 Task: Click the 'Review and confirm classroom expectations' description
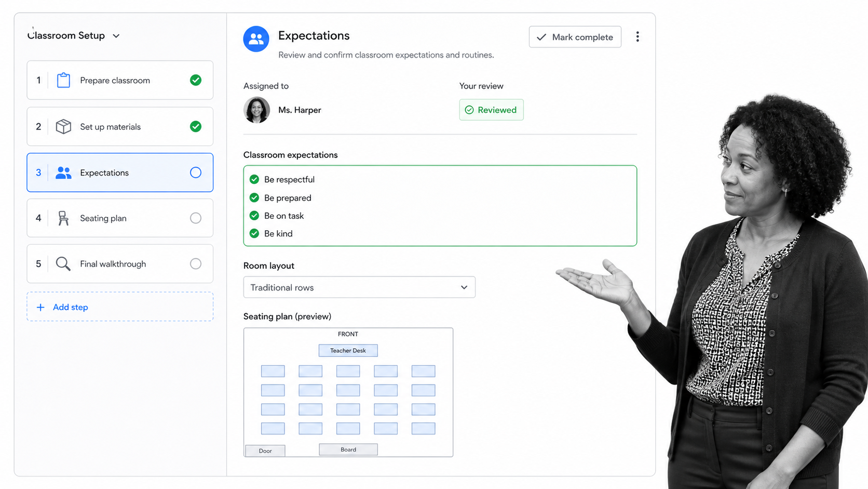click(386, 55)
